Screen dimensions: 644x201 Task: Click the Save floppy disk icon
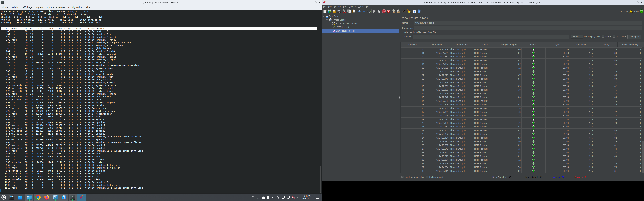point(339,11)
